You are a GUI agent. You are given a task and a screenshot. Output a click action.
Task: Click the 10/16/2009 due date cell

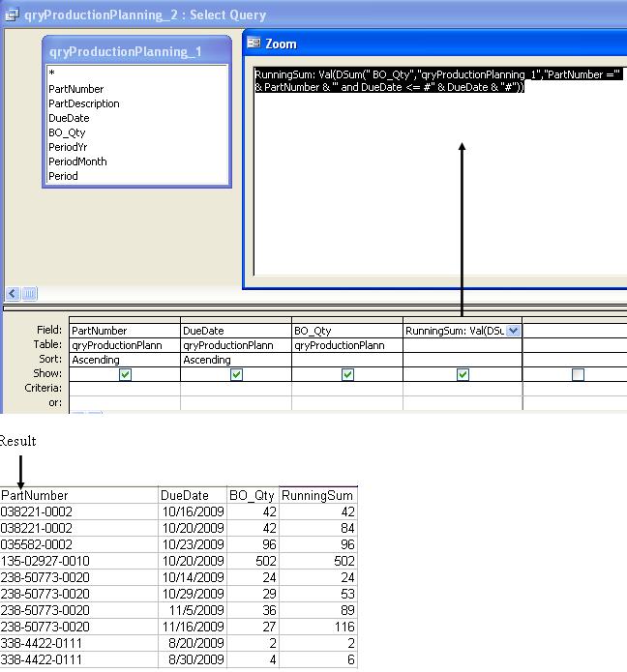pyautogui.click(x=193, y=511)
